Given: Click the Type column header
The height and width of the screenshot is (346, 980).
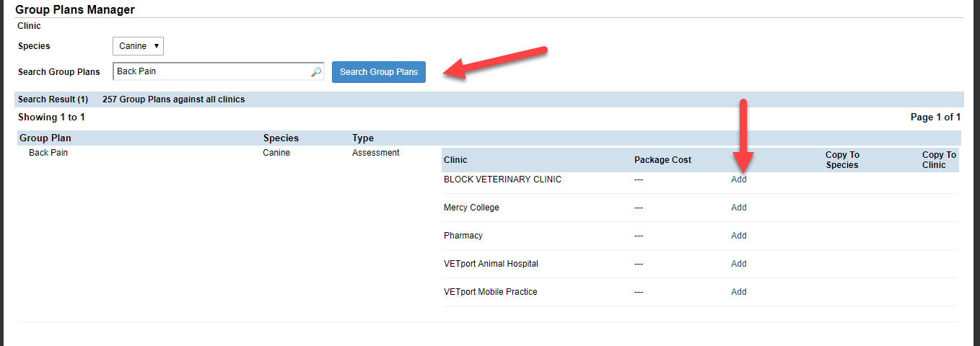Looking at the screenshot, I should coord(363,138).
